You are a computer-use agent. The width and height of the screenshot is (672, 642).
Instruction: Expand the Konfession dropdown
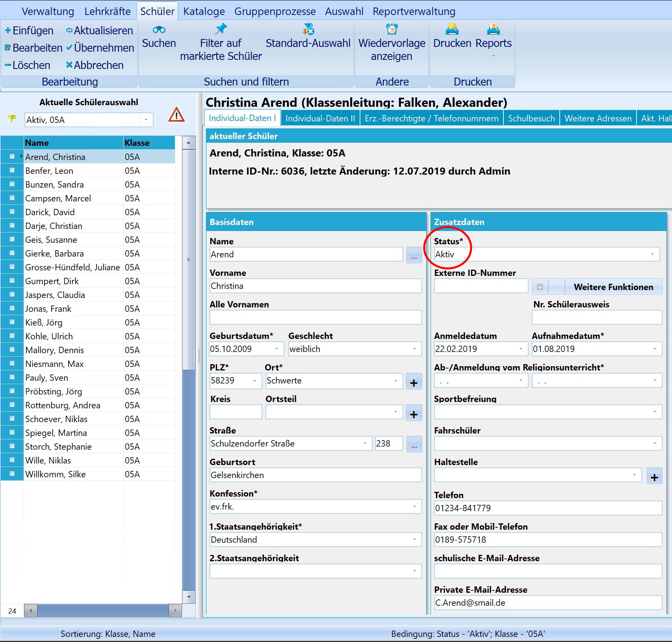point(414,506)
